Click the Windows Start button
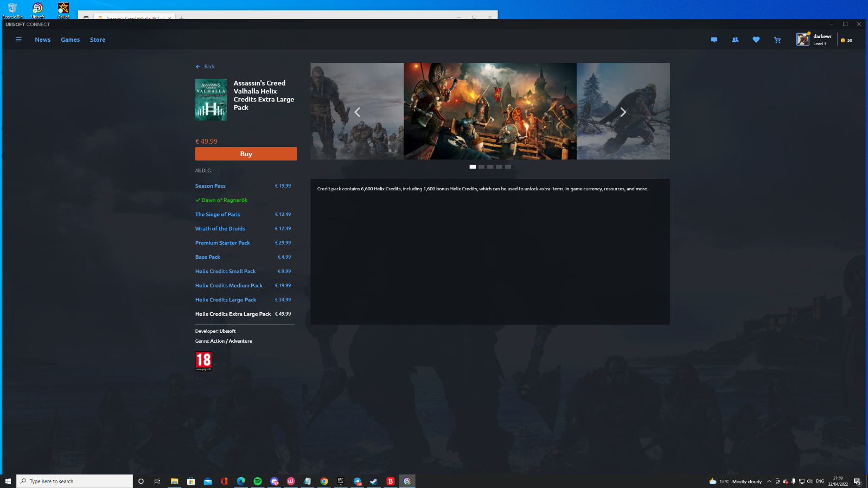The image size is (868, 488). click(x=8, y=481)
